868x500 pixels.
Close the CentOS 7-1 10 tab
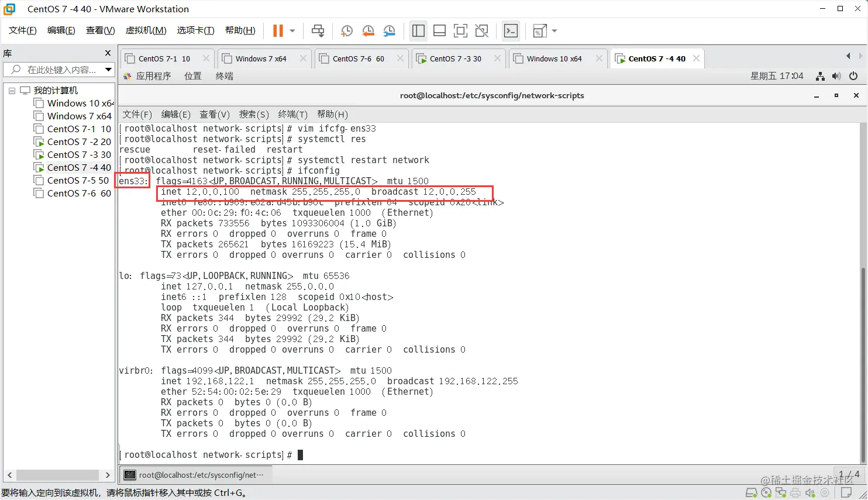click(x=206, y=58)
